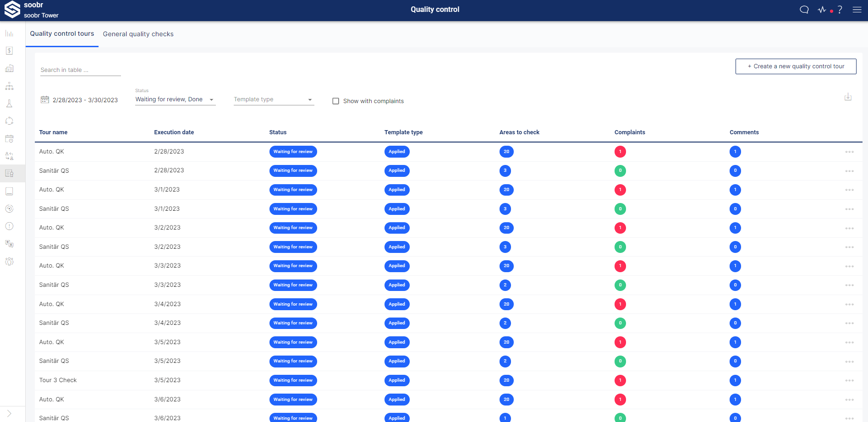Open the user group sidebar icon
The width and height of the screenshot is (868, 422).
(9, 261)
